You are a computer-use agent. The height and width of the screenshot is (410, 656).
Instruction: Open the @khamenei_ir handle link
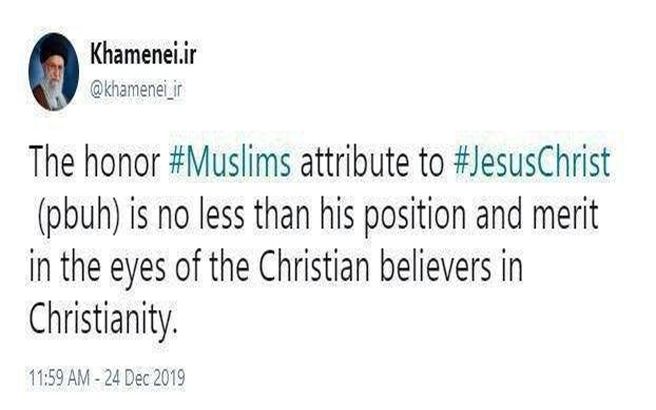(136, 90)
